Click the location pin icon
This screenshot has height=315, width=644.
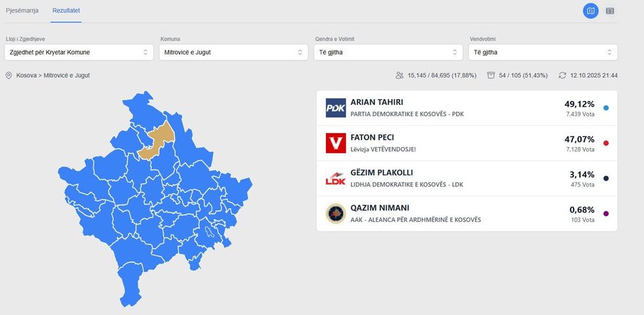coord(9,75)
